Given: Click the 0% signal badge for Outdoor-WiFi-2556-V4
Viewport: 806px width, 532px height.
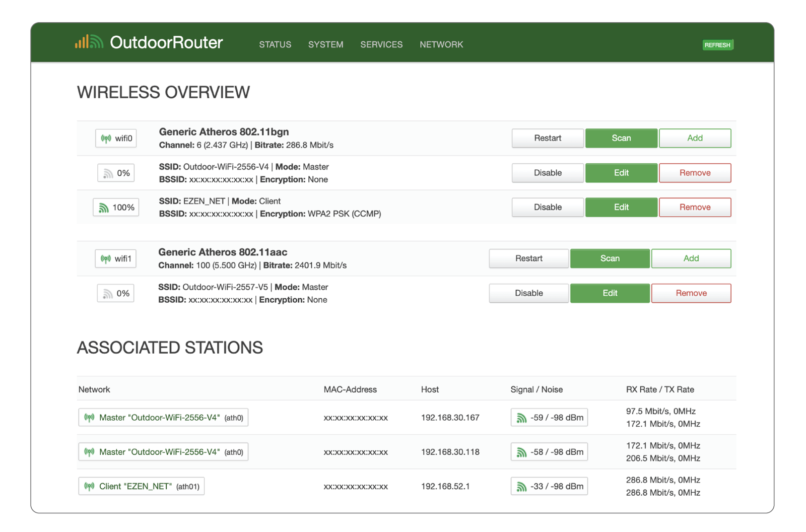Looking at the screenshot, I should (116, 173).
